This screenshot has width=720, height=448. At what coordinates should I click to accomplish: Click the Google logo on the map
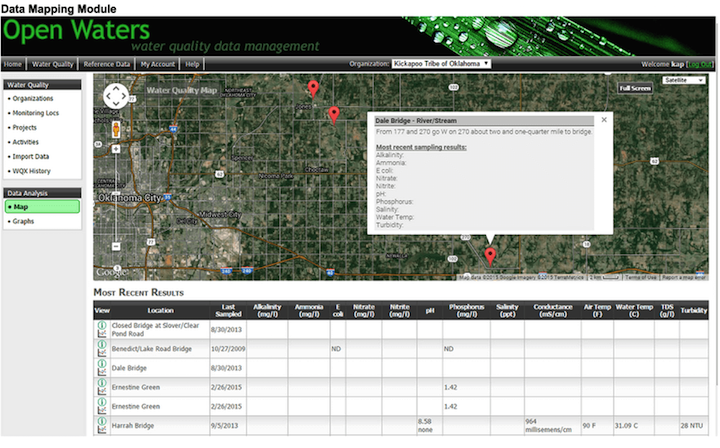111,272
